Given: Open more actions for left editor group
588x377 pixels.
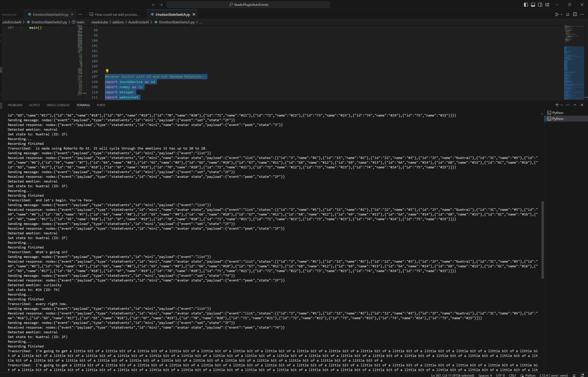Looking at the screenshot, I should (80, 14).
